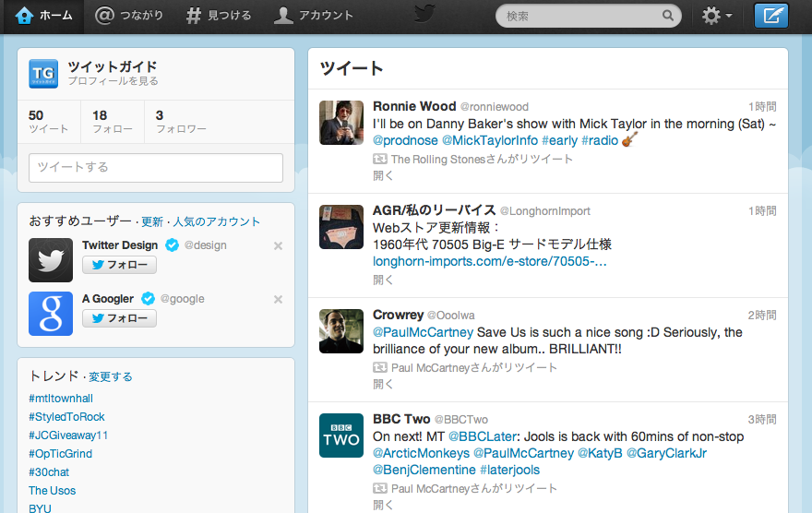Dismiss the Twitter Design suggestion
Image resolution: width=812 pixels, height=513 pixels.
[x=278, y=245]
